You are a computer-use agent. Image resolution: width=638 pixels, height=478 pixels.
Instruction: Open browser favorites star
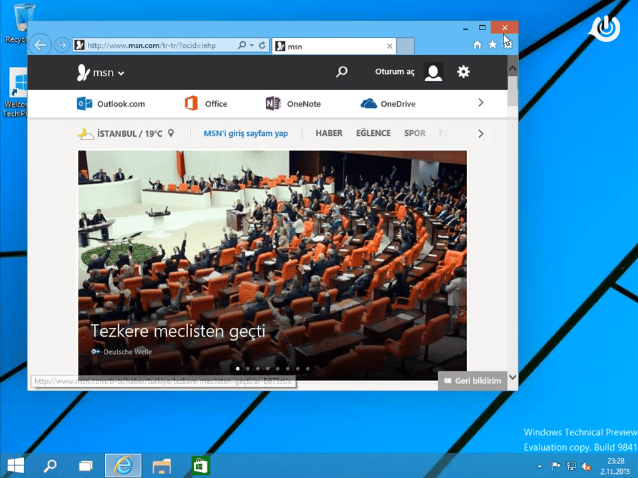[492, 45]
